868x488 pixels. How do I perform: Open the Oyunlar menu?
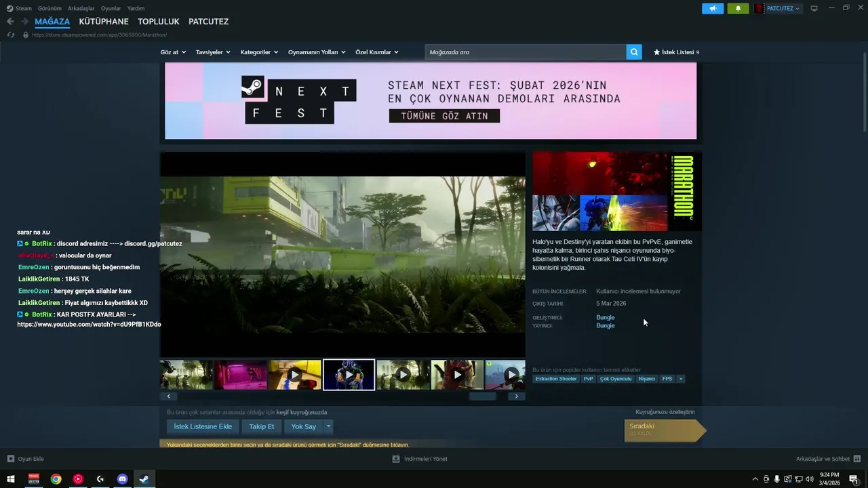pos(111,9)
